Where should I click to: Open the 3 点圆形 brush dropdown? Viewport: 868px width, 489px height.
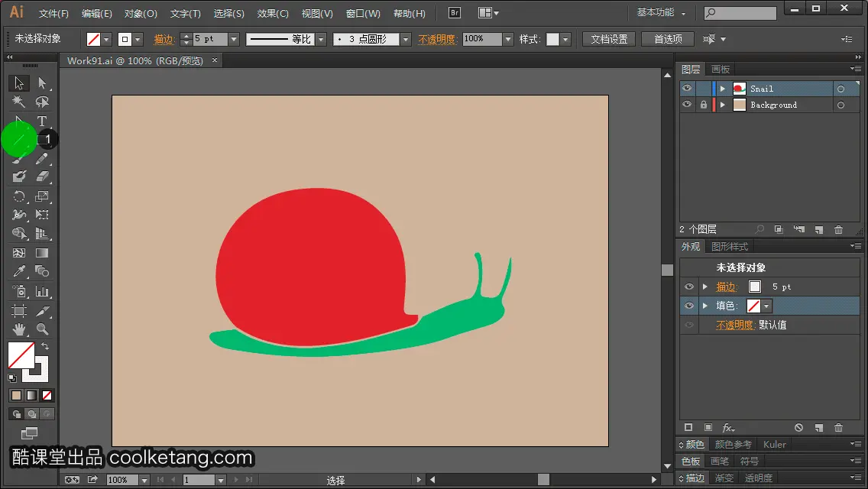pyautogui.click(x=406, y=39)
